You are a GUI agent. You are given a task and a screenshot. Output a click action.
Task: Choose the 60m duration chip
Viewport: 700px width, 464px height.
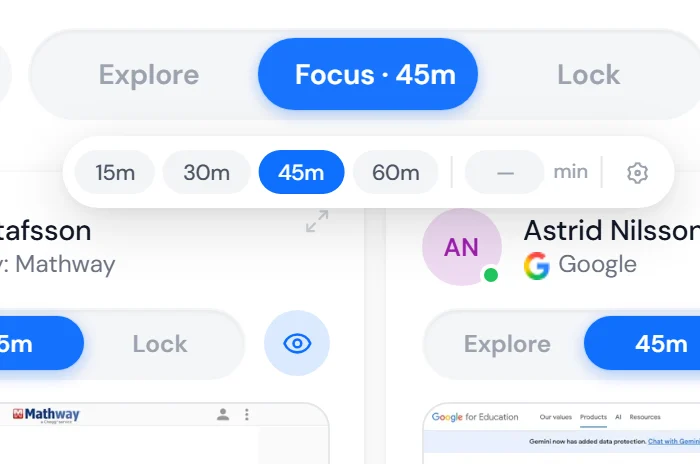click(396, 172)
